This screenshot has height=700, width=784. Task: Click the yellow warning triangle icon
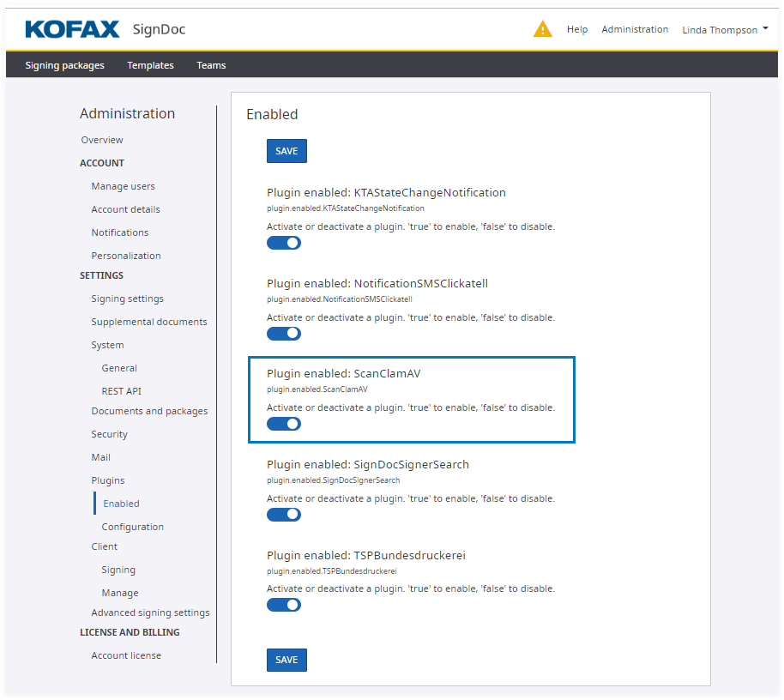click(542, 29)
